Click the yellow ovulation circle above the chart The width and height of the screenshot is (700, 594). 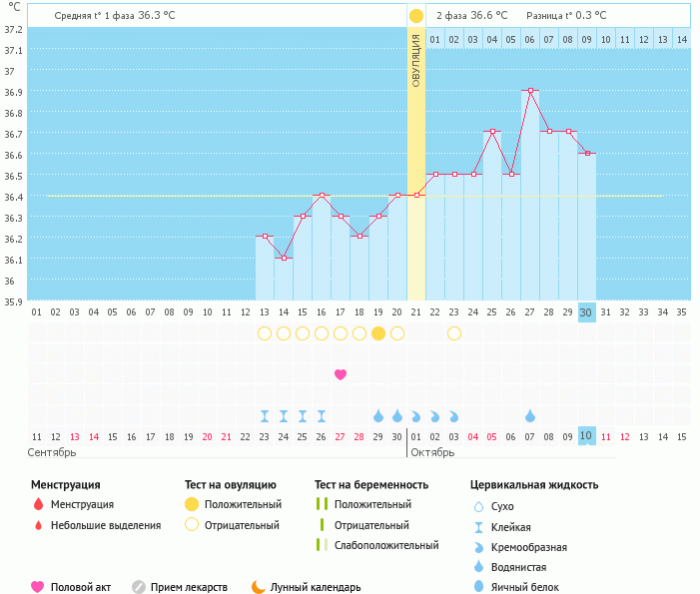coord(416,16)
